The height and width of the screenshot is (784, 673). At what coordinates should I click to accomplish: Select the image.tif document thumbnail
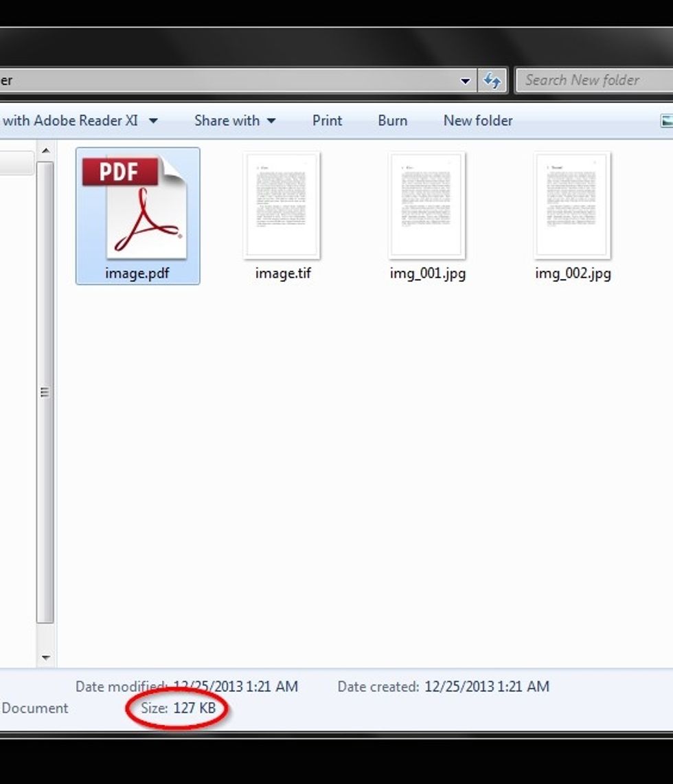[282, 205]
